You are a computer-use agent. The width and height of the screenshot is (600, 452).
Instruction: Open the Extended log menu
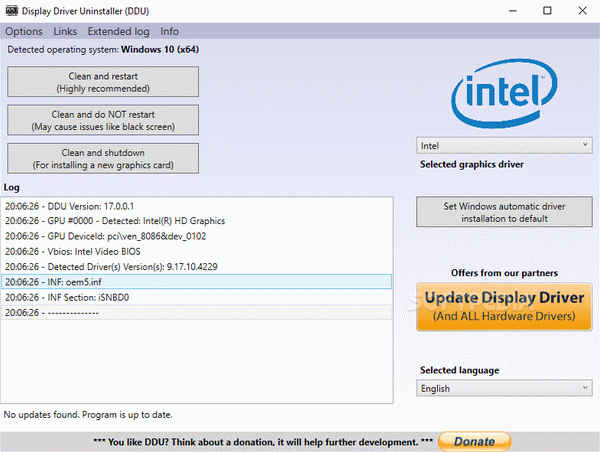119,31
